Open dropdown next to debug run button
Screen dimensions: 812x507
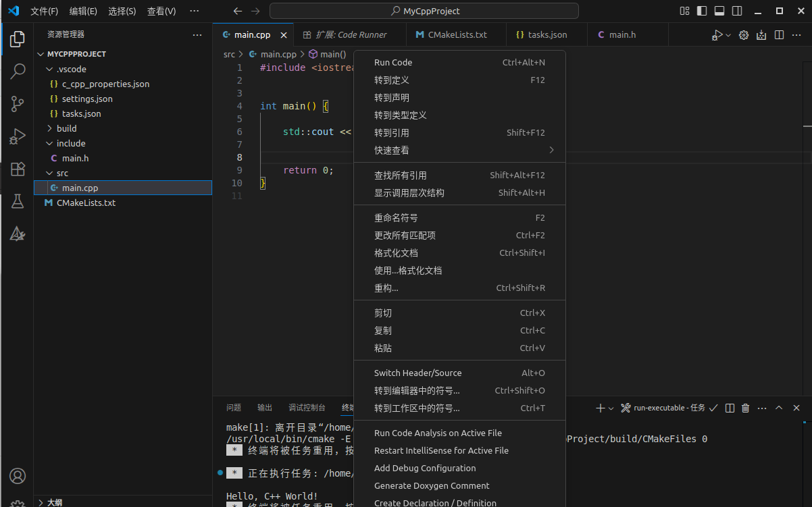click(x=728, y=35)
